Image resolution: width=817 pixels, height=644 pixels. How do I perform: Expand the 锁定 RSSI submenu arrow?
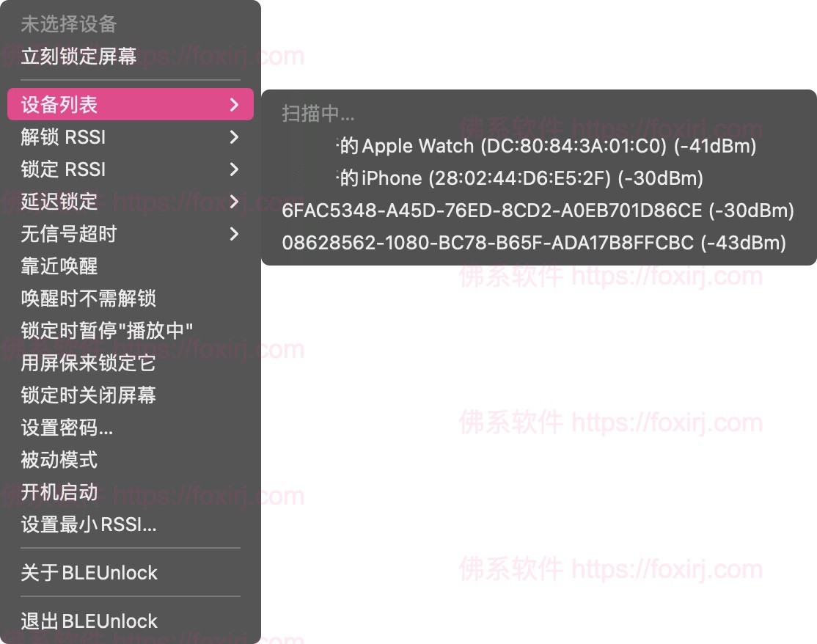click(234, 169)
